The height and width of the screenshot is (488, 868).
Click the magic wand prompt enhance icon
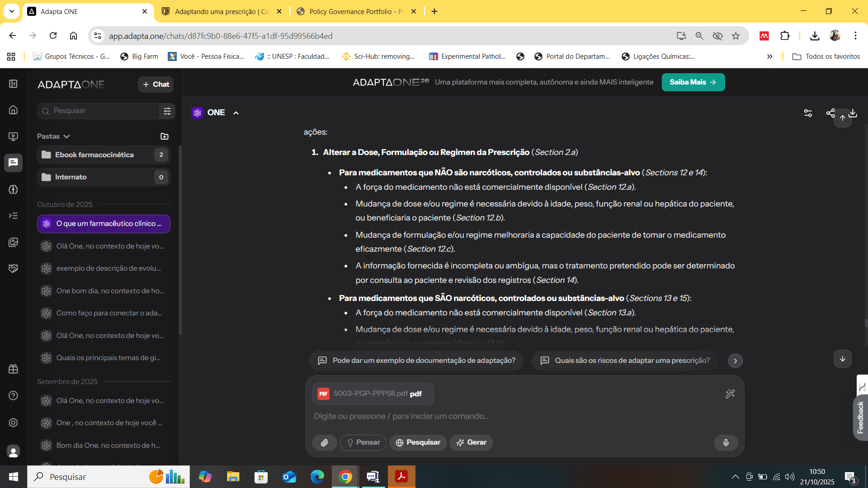730,394
